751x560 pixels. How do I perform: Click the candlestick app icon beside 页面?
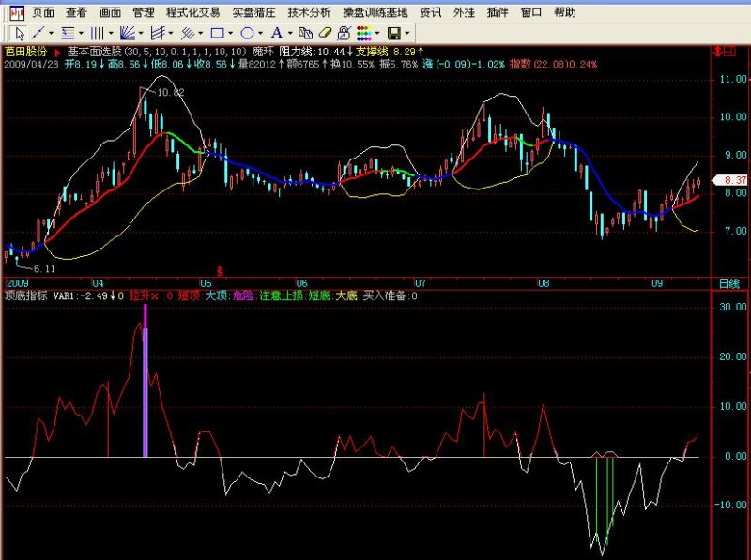[x=17, y=13]
